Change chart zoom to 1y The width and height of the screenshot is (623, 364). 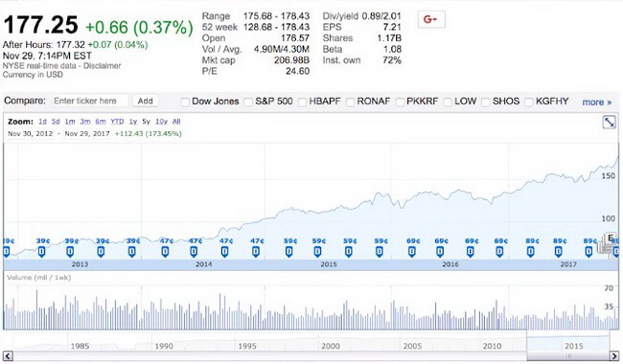133,122
